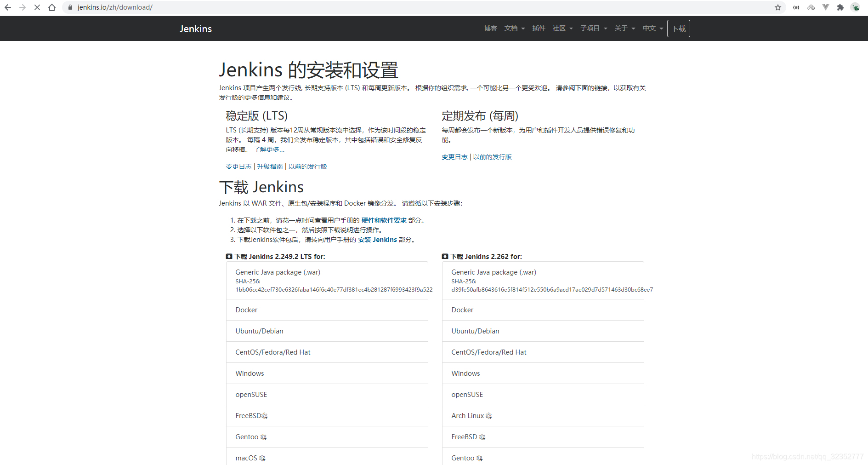Open the 了解更多... link
The height and width of the screenshot is (465, 868).
coord(269,149)
